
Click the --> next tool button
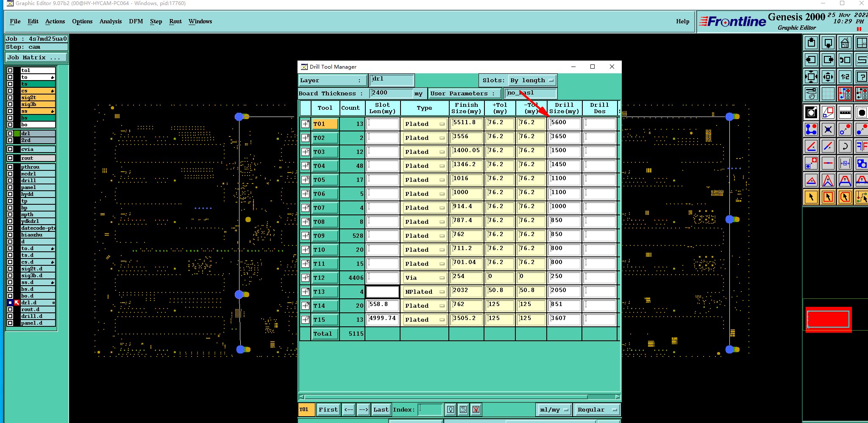click(x=363, y=409)
